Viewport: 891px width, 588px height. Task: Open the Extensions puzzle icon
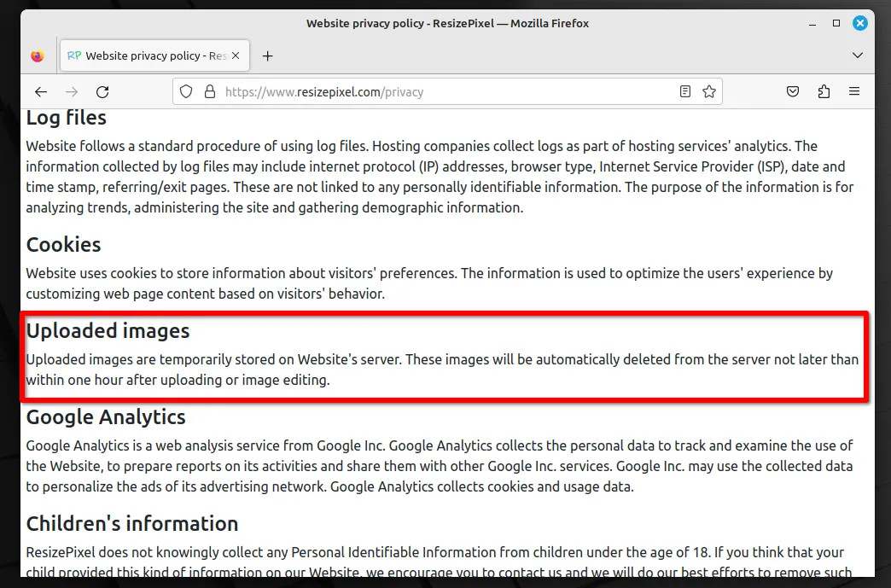[x=824, y=91]
